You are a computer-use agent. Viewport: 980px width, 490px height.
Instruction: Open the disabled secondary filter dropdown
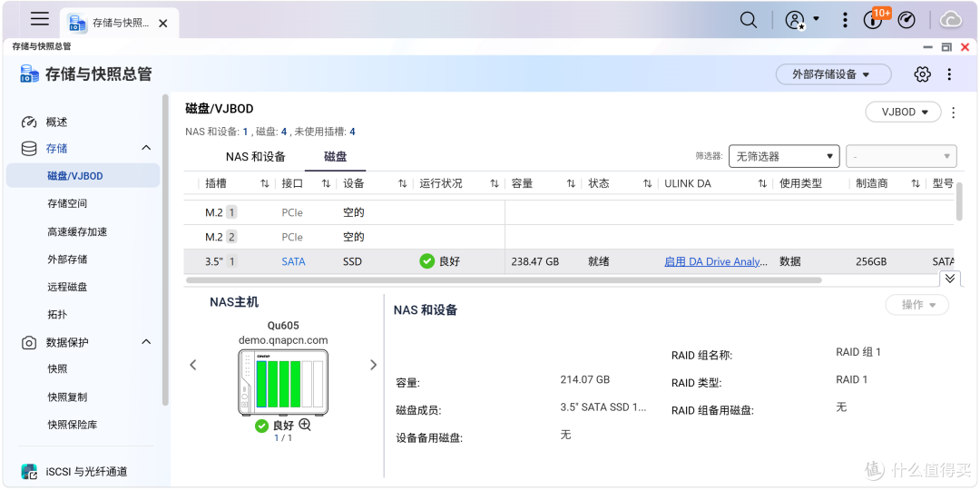[x=901, y=156]
